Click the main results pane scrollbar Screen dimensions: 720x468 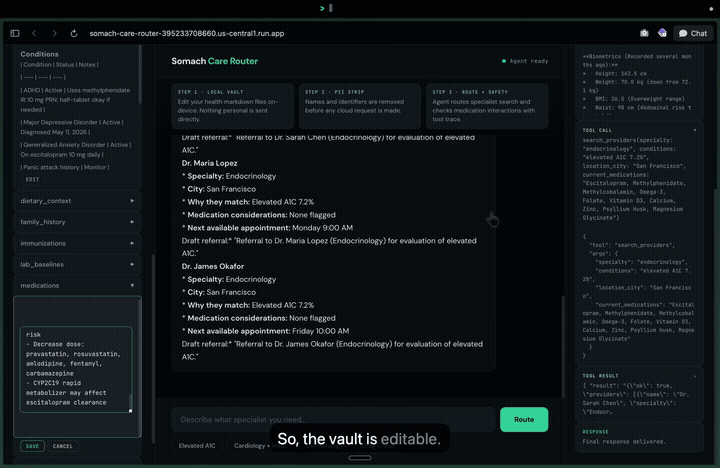point(563,347)
